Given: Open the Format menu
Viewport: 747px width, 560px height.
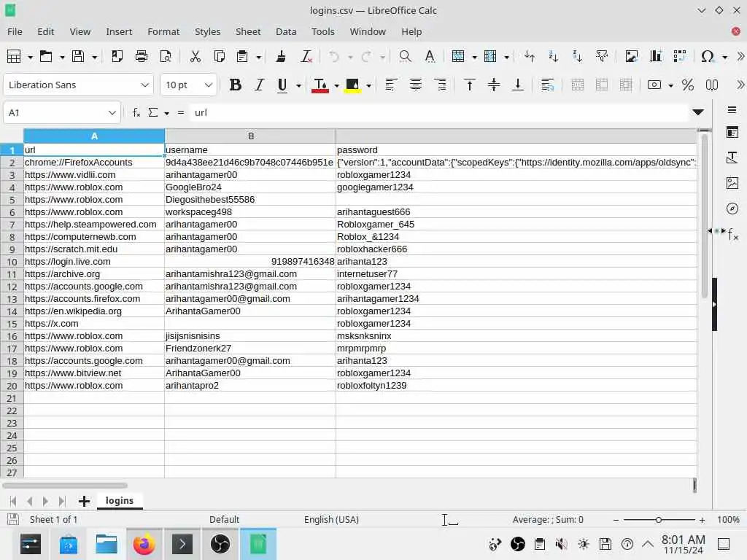Looking at the screenshot, I should 163,31.
